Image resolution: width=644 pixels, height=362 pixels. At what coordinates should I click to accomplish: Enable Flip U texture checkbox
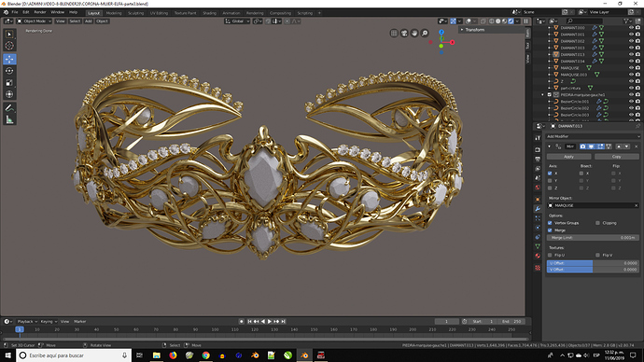point(550,255)
